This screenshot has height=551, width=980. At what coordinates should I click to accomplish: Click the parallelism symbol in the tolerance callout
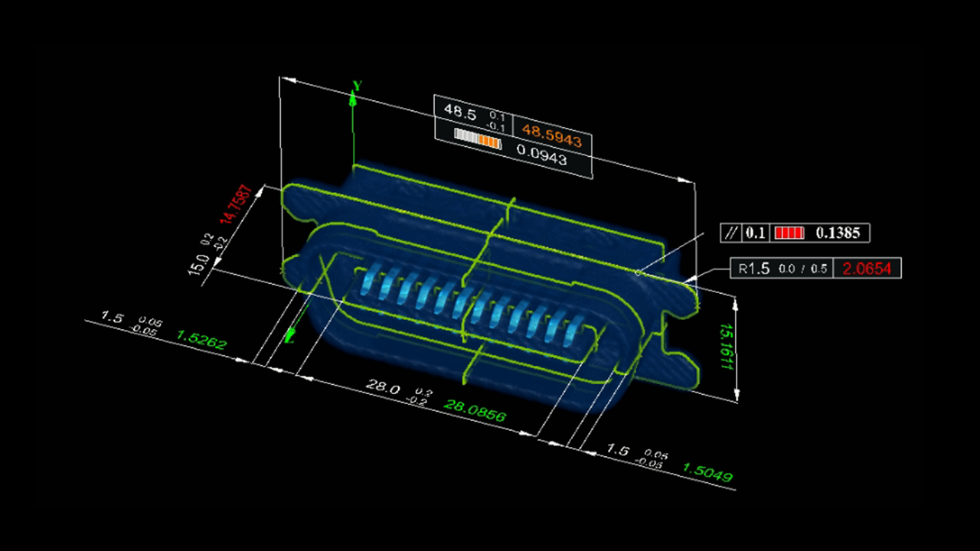click(732, 233)
